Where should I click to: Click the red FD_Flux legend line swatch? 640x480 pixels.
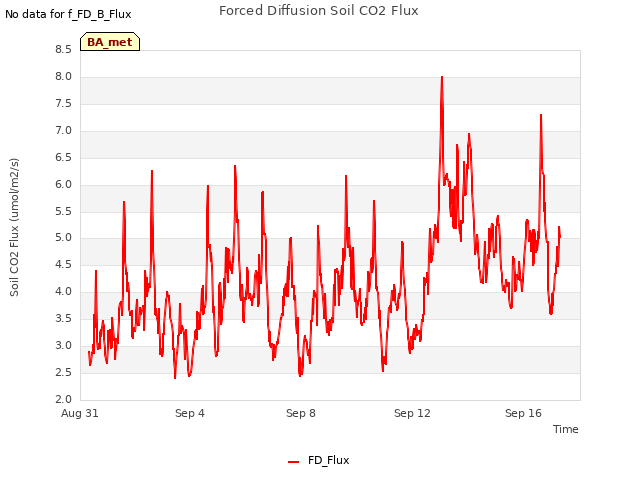(293, 462)
